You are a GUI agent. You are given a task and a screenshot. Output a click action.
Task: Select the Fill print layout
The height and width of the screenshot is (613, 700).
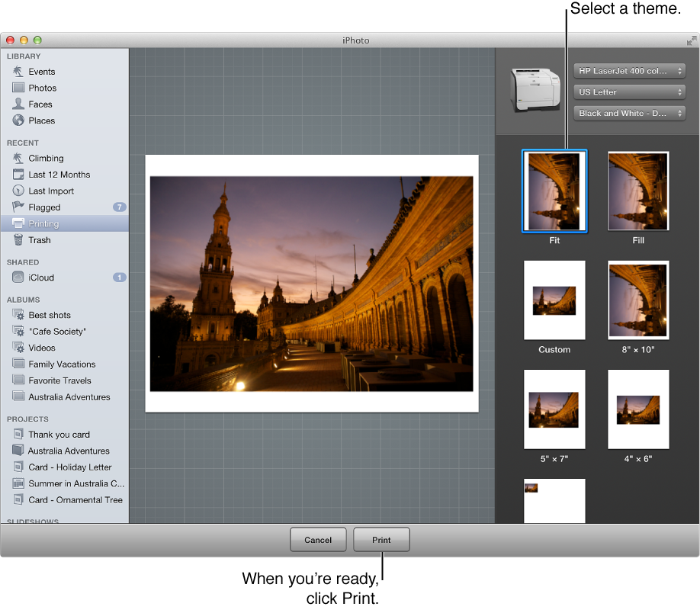tap(638, 191)
